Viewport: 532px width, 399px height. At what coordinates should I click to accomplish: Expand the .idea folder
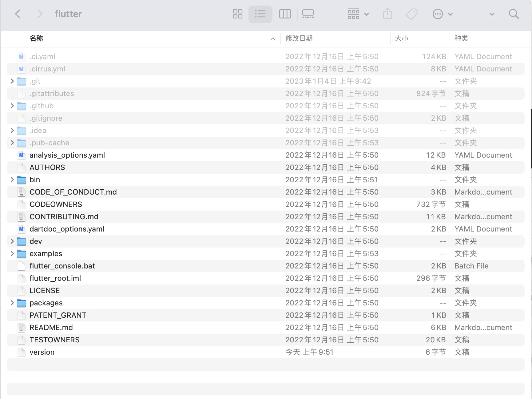point(12,130)
